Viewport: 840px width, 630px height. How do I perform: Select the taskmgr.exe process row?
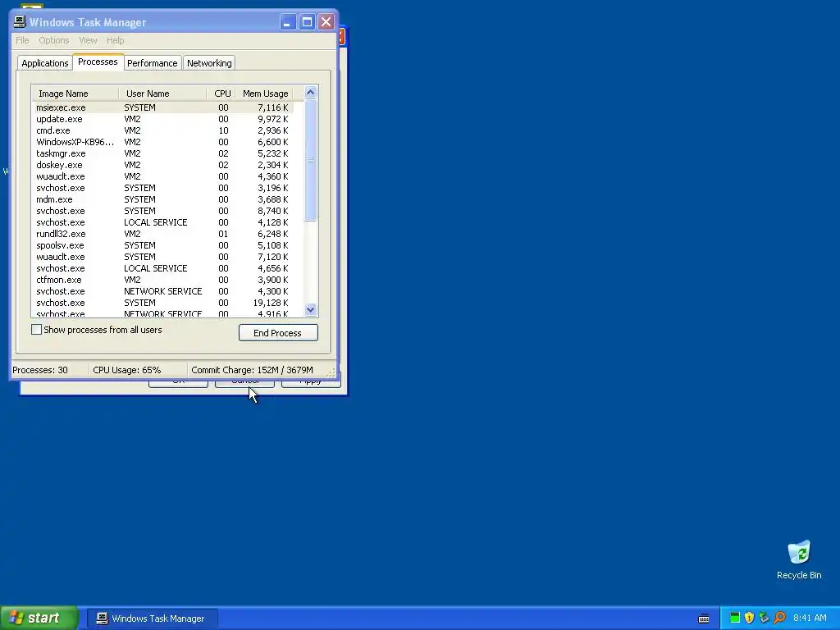(x=163, y=153)
